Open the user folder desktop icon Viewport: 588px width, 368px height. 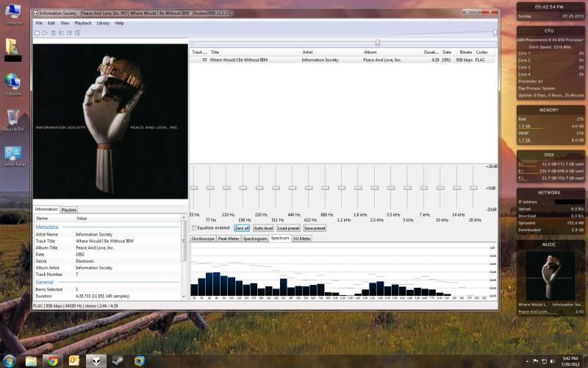click(13, 49)
